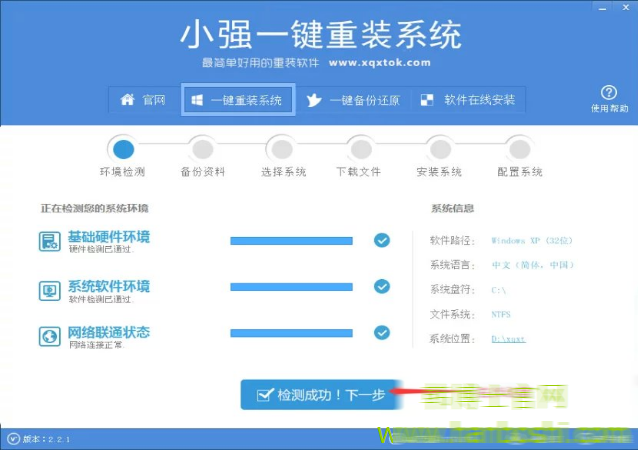Click the 系统软件环境 monitor icon
This screenshot has width=638, height=450.
[x=50, y=291]
